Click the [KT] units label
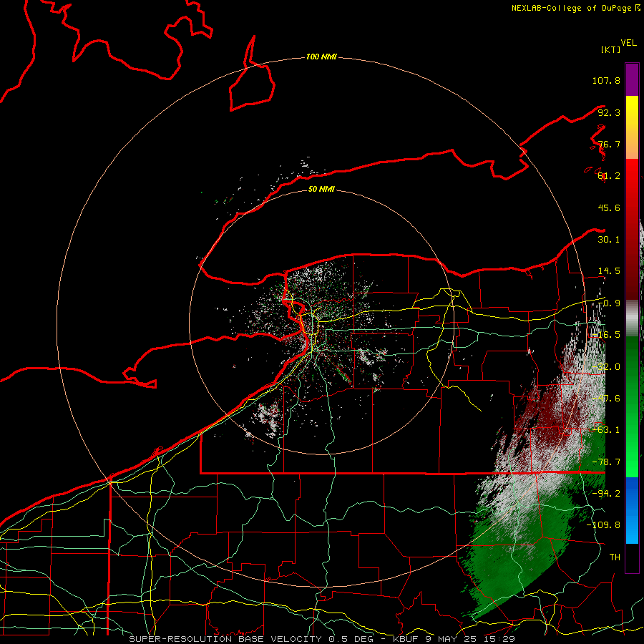 (610, 49)
